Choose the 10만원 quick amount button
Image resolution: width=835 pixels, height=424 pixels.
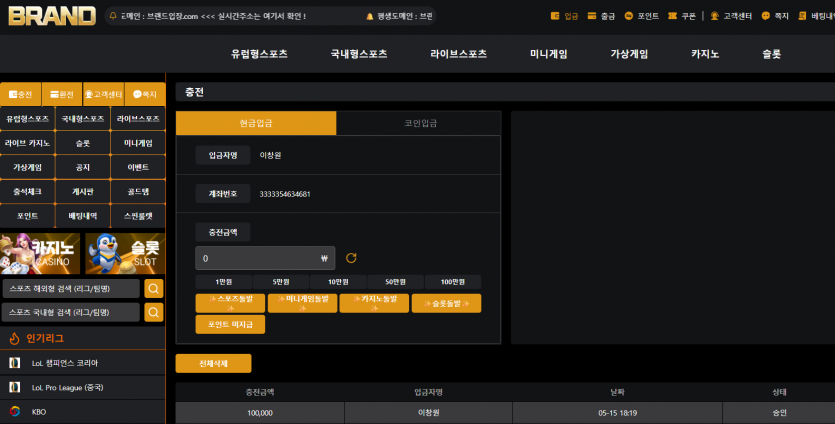tap(338, 282)
